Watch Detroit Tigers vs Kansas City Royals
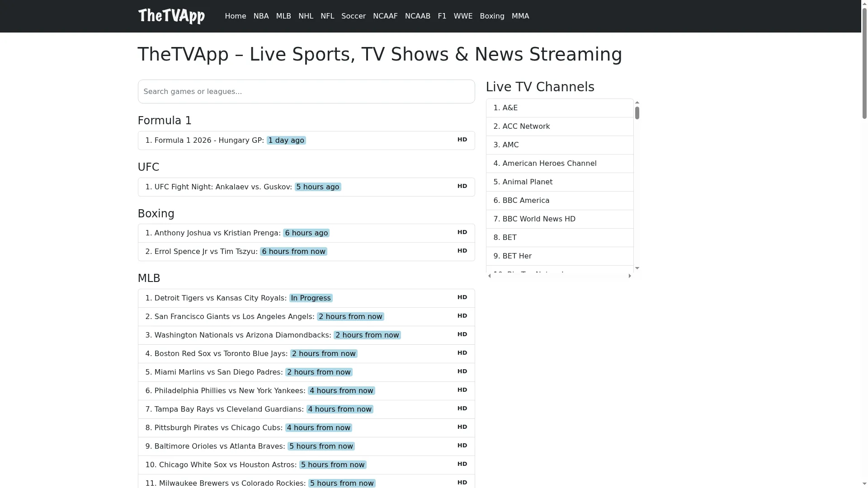868x488 pixels. click(x=306, y=298)
